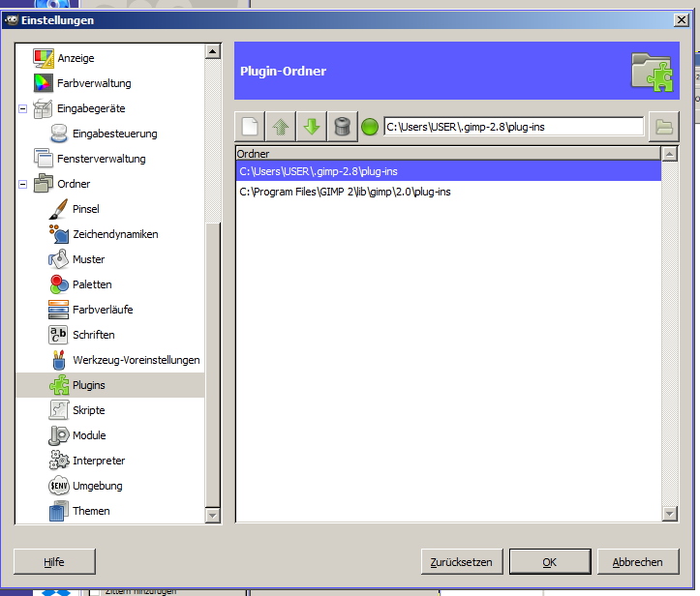Viewport: 700px width, 596px height.
Task: Select the Schriften label
Action: (x=93, y=335)
